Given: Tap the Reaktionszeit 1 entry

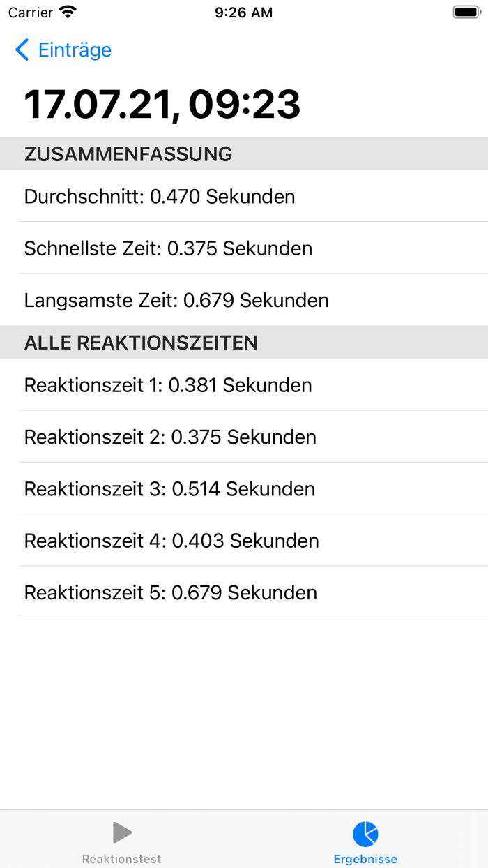Looking at the screenshot, I should click(168, 385).
